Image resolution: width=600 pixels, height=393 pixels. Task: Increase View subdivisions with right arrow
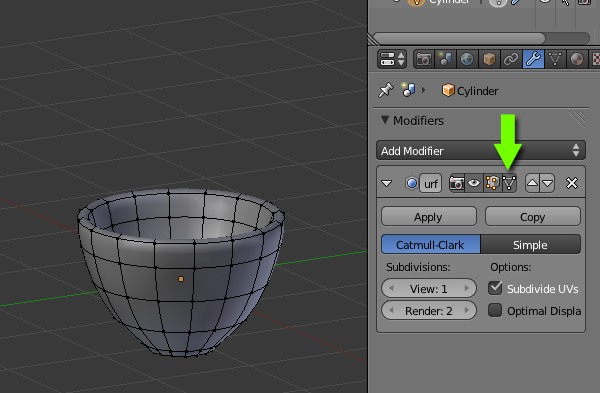pos(467,289)
